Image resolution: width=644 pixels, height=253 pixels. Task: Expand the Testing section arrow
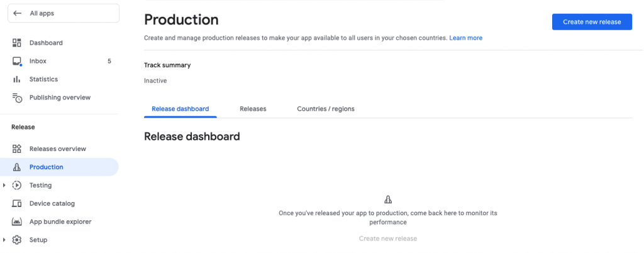(5, 186)
